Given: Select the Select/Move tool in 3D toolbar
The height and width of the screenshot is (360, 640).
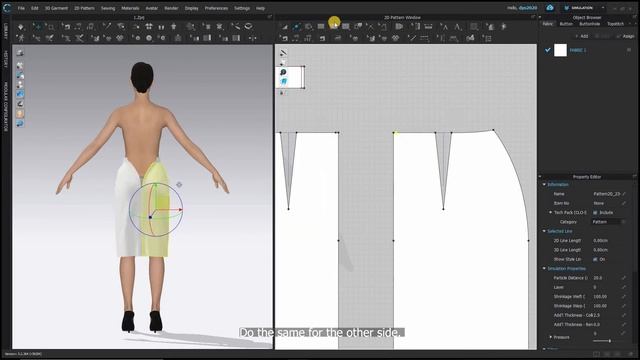Looking at the screenshot, I should [x=37, y=27].
